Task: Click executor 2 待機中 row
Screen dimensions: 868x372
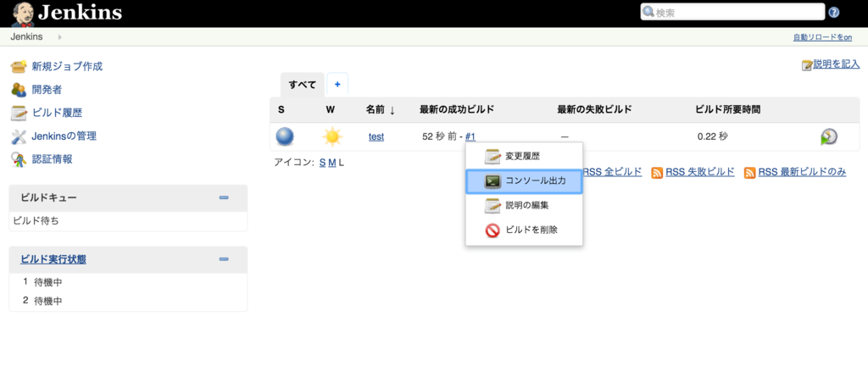Action: (x=129, y=301)
